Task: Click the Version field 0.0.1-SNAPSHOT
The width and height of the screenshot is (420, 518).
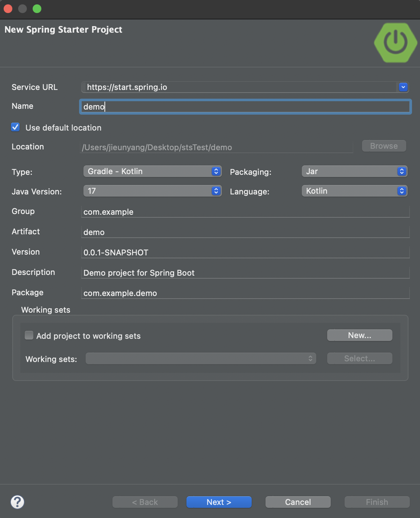Action: pos(246,252)
